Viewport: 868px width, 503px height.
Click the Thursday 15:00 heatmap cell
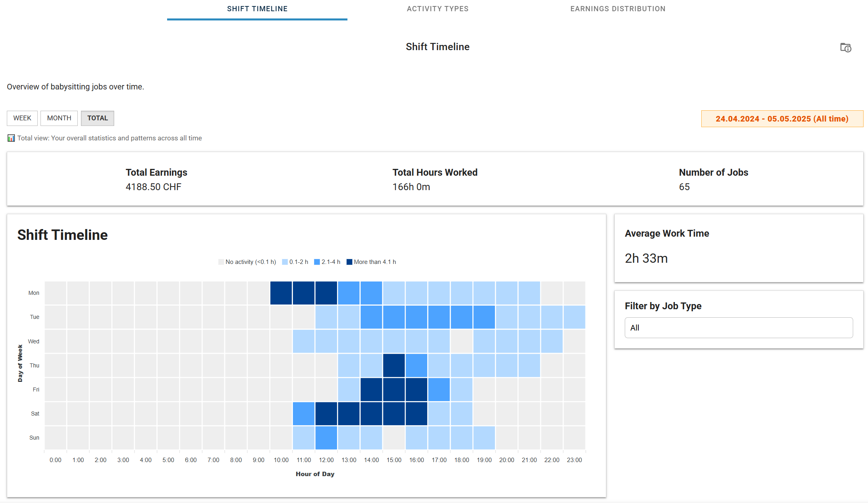394,365
